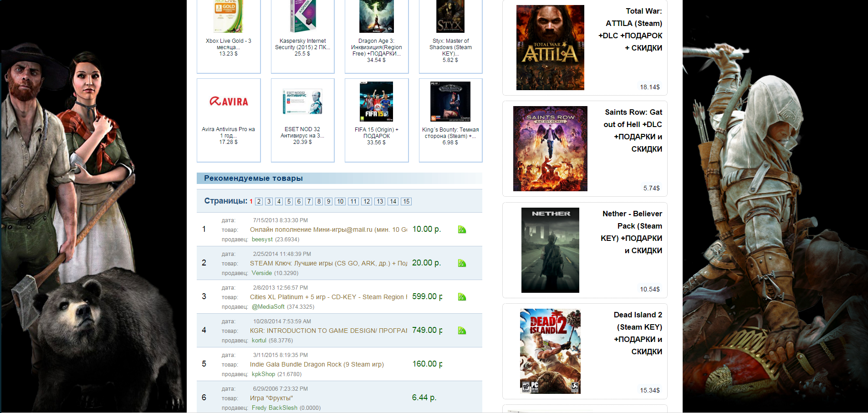
Task: Go to page 10 of recommended goods
Action: pos(340,201)
